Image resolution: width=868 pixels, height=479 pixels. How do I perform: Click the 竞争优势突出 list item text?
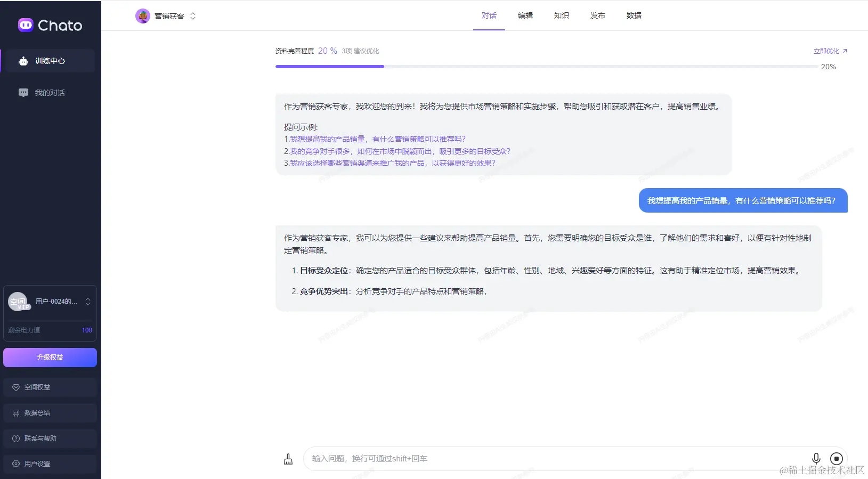coord(394,291)
